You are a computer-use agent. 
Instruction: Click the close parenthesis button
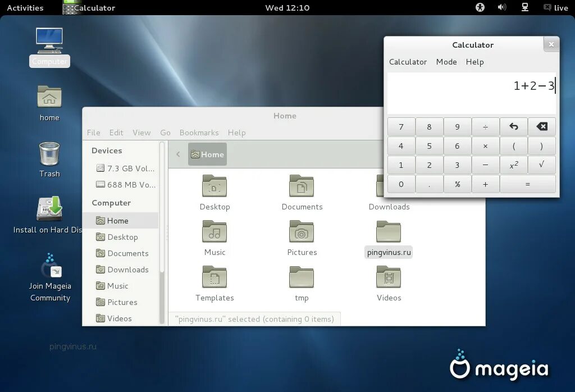(x=542, y=146)
